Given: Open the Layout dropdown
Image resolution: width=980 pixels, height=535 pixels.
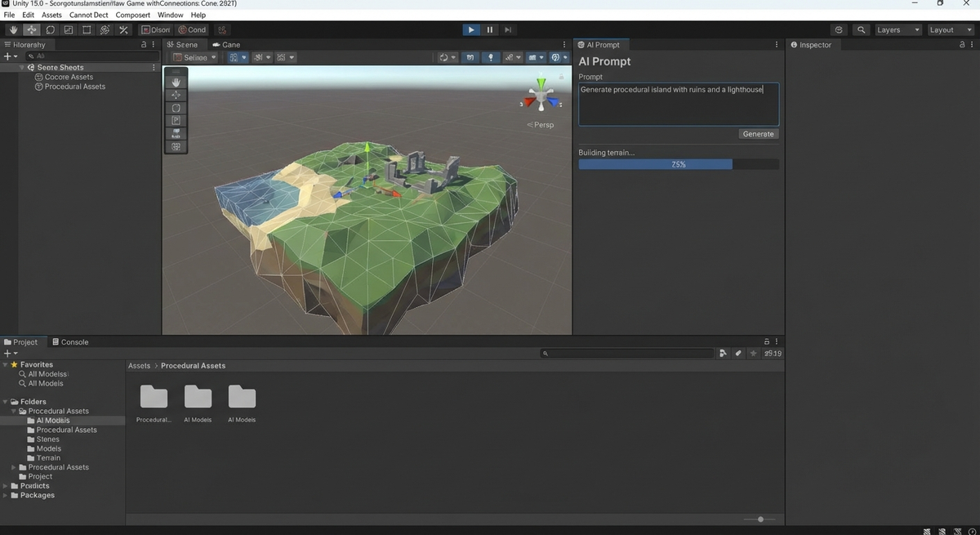Looking at the screenshot, I should [x=947, y=29].
